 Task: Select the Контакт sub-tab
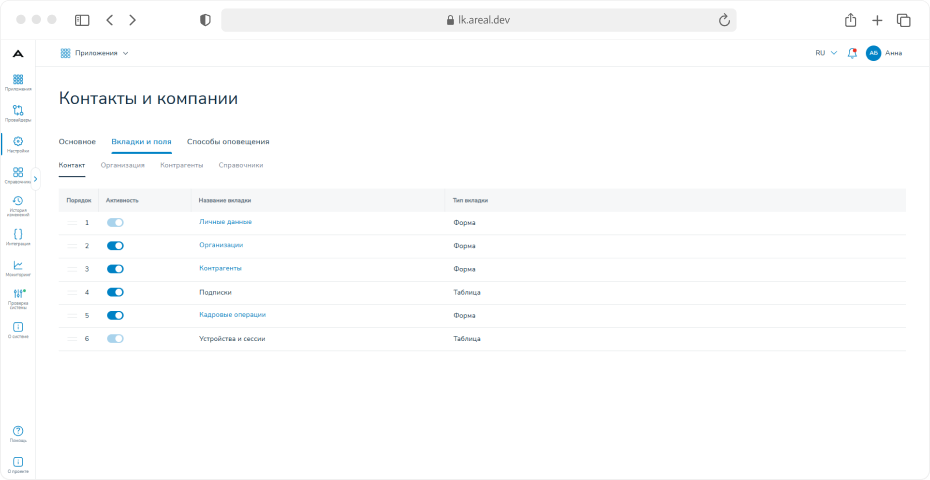point(72,166)
